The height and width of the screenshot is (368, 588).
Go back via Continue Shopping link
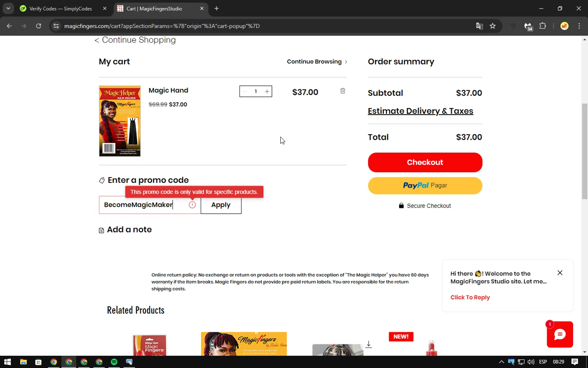(x=135, y=40)
